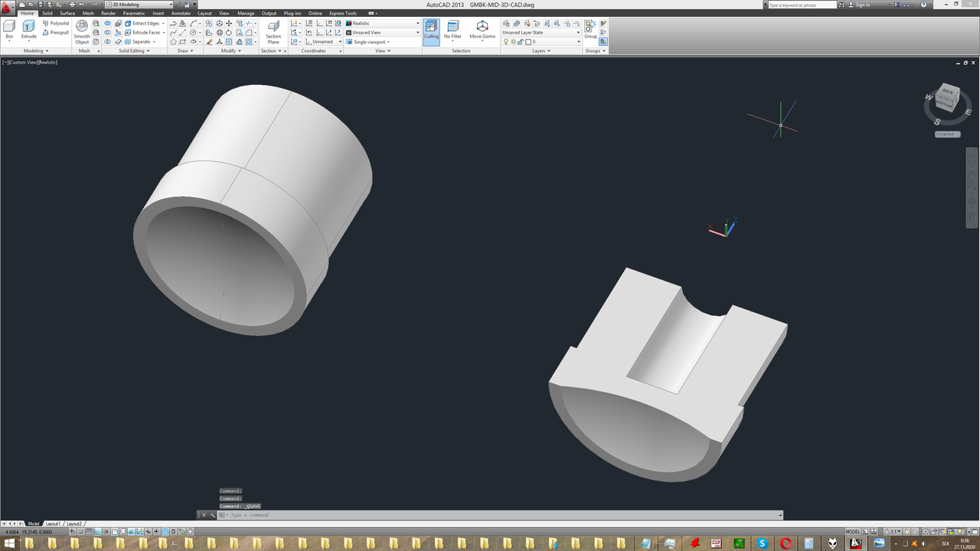Viewport: 980px width, 551px height.
Task: Toggle the layer lightbulb on/off icon
Action: coord(505,42)
